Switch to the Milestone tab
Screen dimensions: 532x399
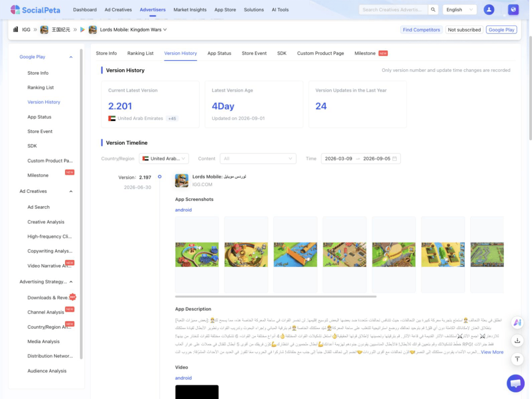[365, 53]
